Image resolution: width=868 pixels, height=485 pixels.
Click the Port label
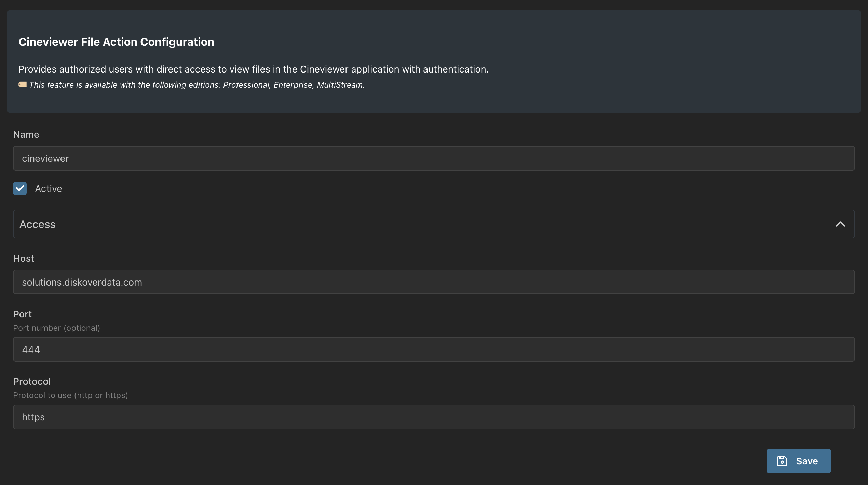pyautogui.click(x=22, y=314)
